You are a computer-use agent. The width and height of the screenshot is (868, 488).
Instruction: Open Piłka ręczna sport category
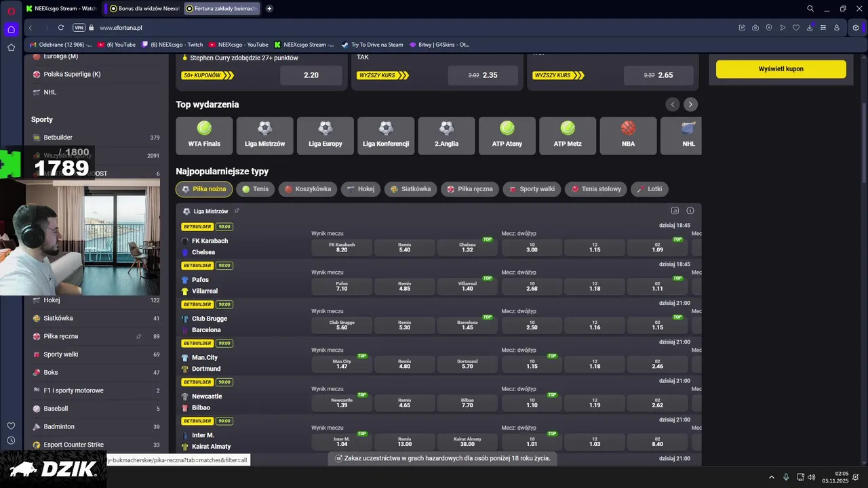pyautogui.click(x=96, y=336)
